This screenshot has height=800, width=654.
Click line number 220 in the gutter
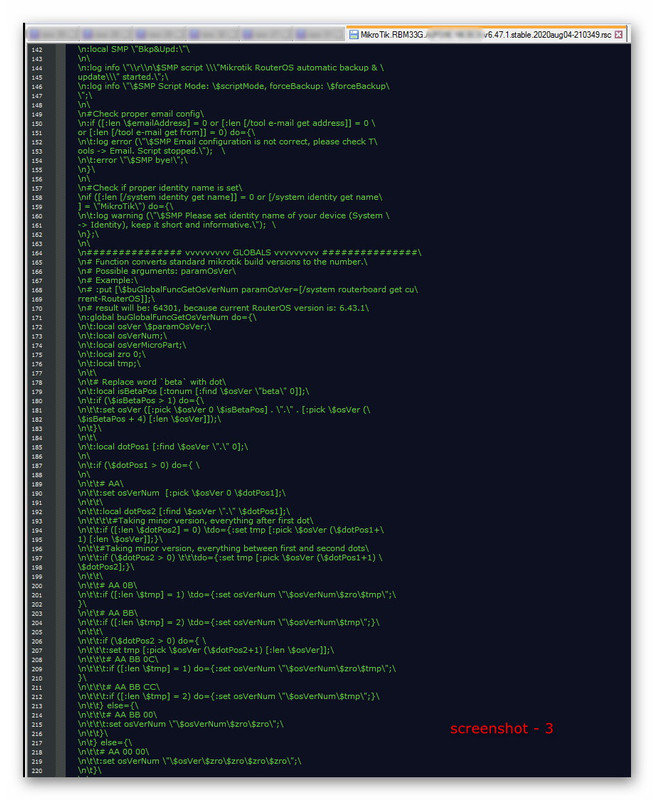[x=37, y=770]
